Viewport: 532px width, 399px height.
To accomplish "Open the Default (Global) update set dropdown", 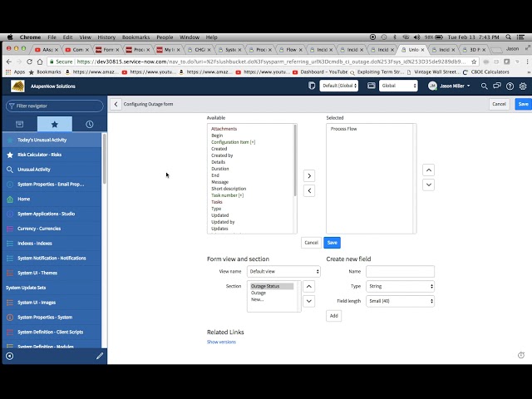I will (338, 86).
